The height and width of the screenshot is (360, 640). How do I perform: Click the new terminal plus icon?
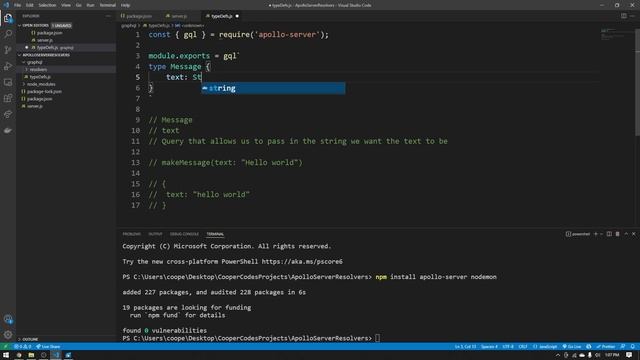coord(596,234)
